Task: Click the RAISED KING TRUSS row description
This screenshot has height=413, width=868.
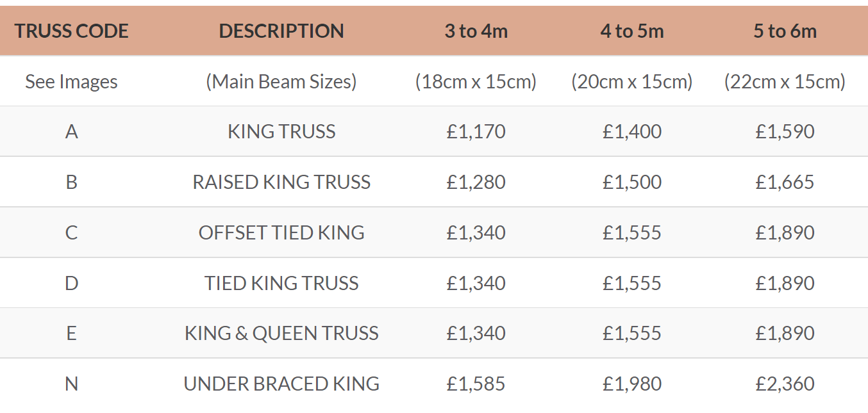Action: tap(281, 182)
